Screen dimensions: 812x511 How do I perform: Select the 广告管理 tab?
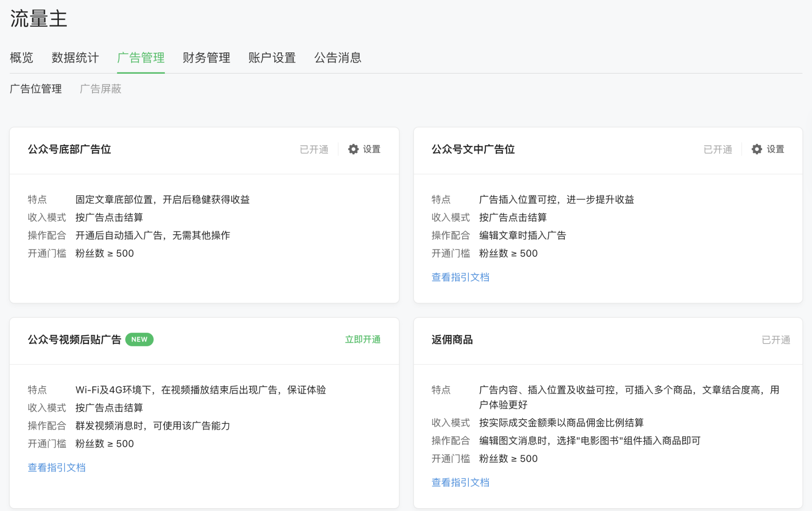(141, 58)
